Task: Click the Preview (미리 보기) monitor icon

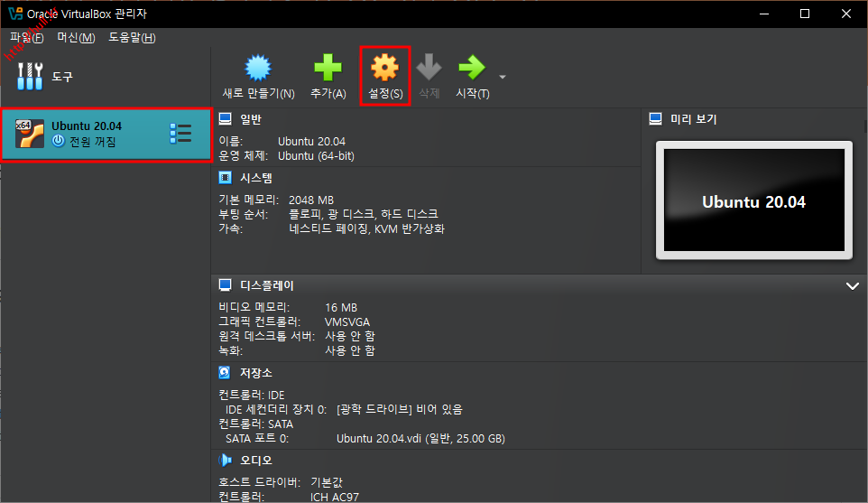Action: [x=655, y=118]
